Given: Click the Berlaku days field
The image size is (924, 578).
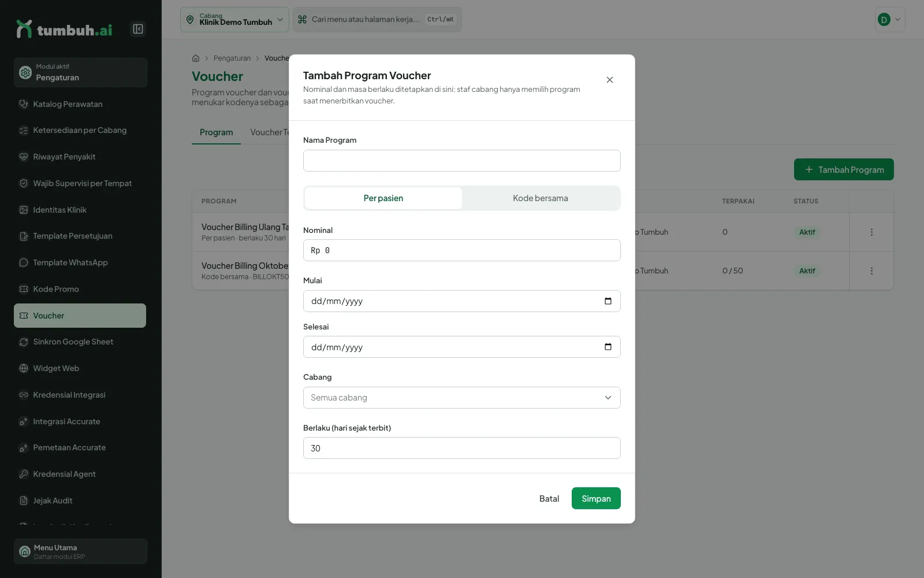Looking at the screenshot, I should 462,448.
